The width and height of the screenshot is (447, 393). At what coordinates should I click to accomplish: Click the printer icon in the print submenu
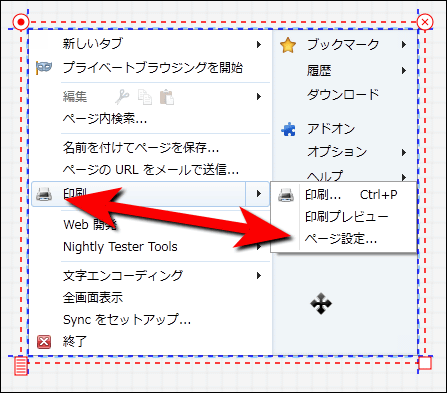pos(286,195)
